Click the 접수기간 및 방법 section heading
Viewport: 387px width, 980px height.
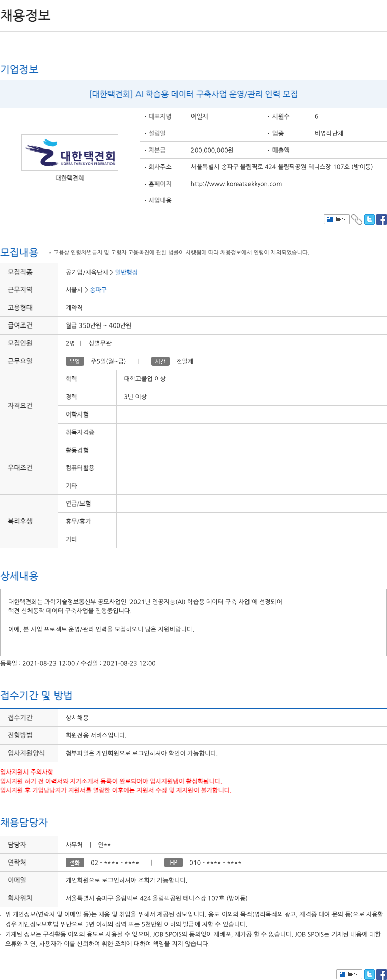tap(36, 695)
